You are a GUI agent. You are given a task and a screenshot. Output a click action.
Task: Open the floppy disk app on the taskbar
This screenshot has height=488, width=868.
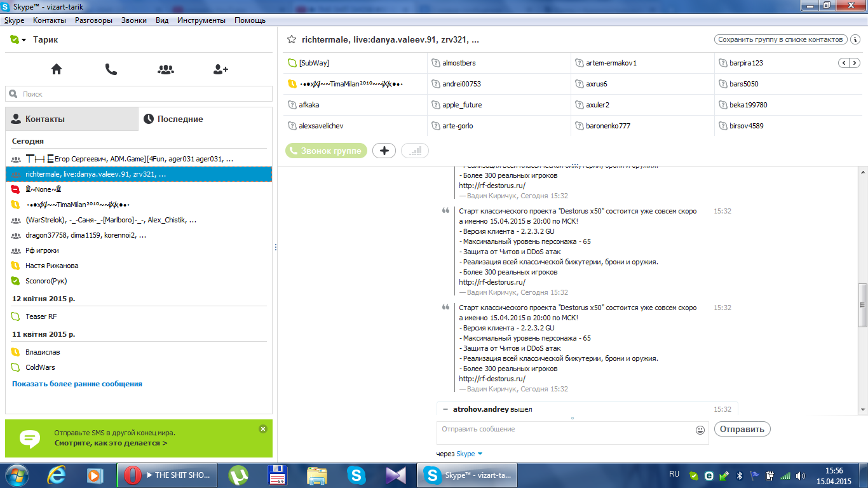click(x=278, y=475)
